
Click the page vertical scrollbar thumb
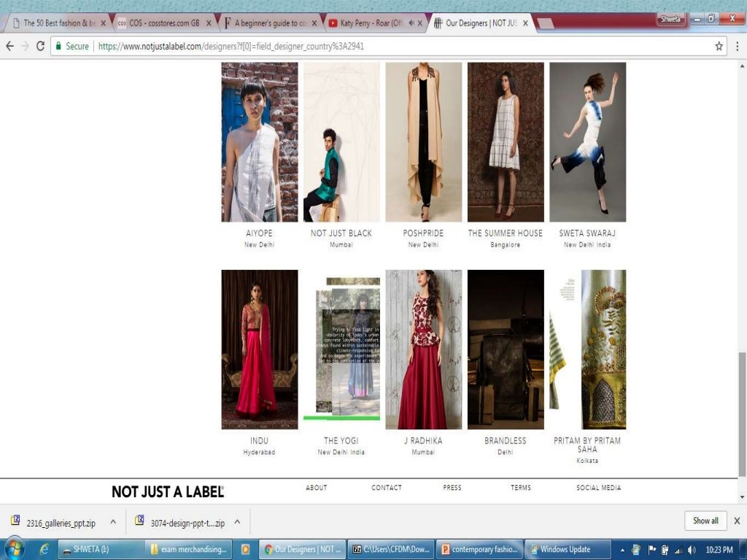(742, 414)
